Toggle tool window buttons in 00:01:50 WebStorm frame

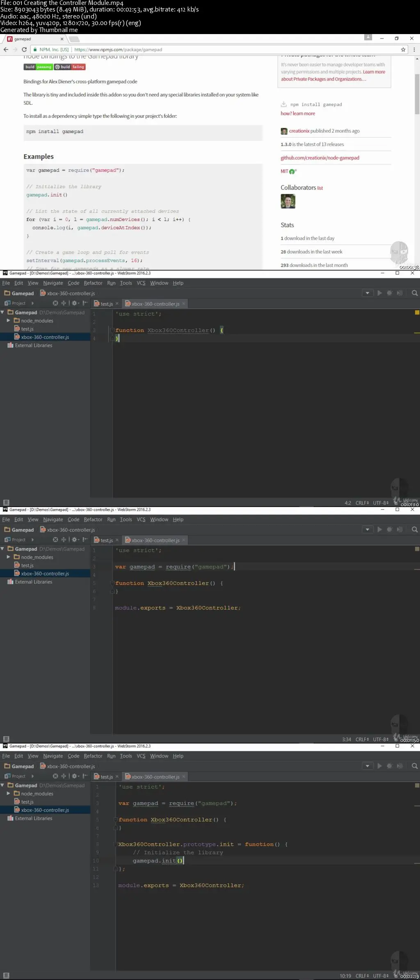(6, 739)
